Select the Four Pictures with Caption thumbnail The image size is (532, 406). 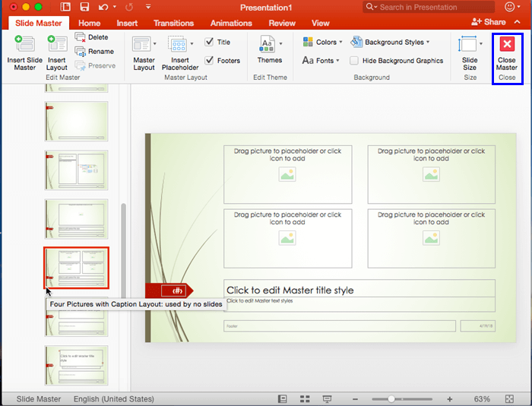click(x=76, y=268)
